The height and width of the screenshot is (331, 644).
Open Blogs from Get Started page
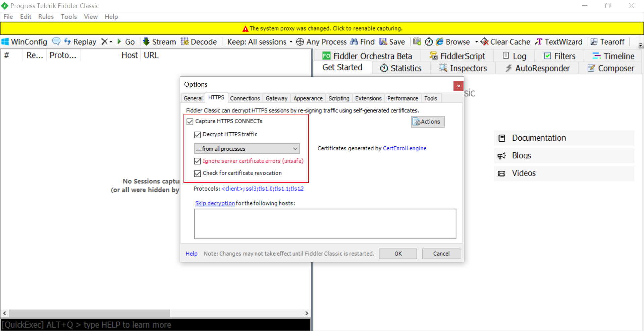click(564, 156)
